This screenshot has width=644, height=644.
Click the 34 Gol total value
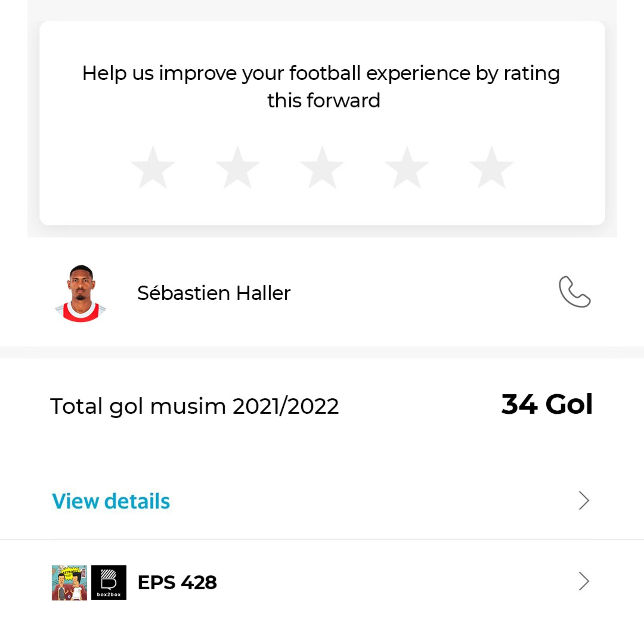pos(547,404)
